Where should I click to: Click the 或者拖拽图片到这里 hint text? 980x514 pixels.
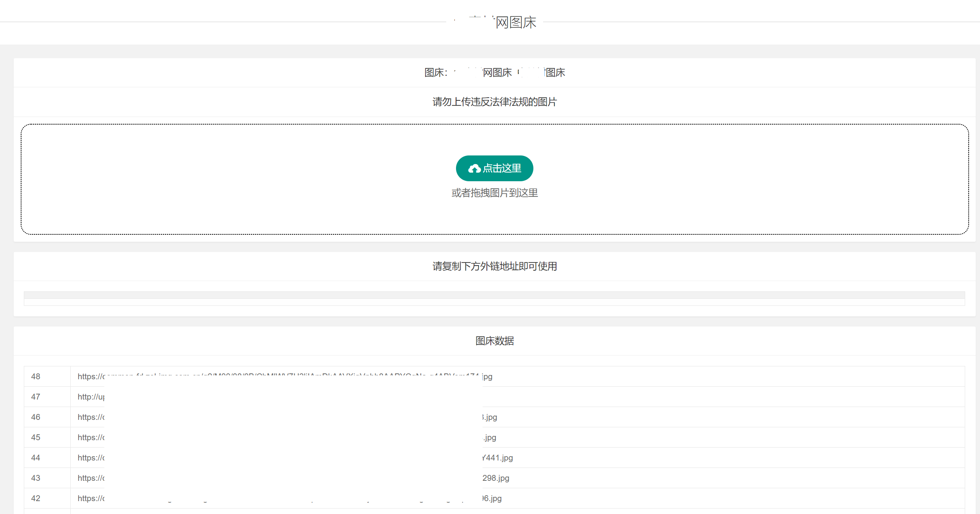tap(494, 193)
